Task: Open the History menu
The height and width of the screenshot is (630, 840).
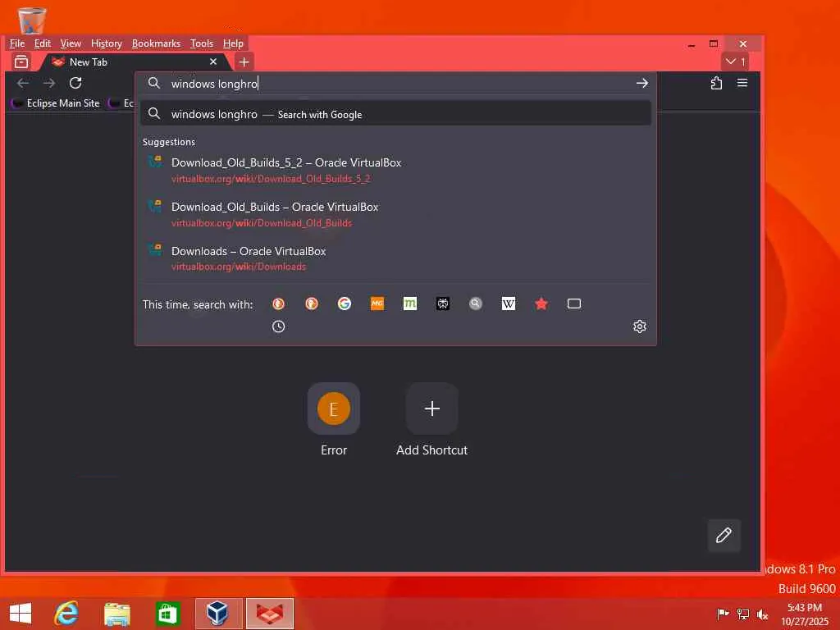Action: tap(106, 43)
